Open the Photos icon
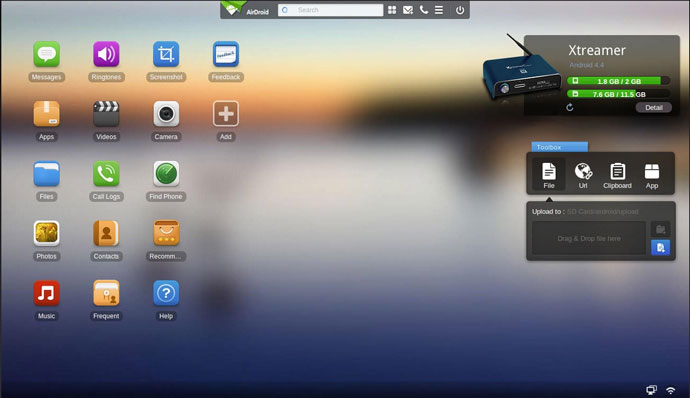 [x=46, y=233]
